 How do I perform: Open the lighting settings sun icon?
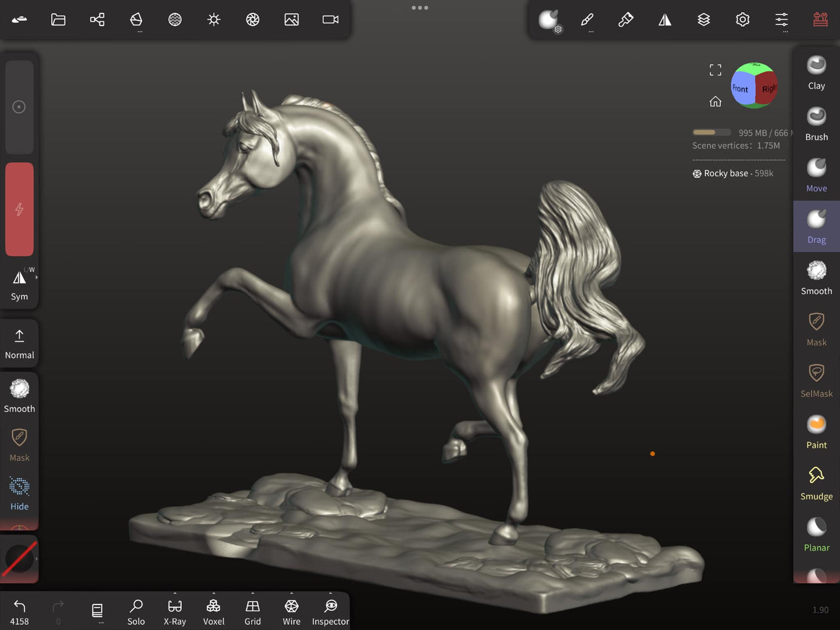[213, 20]
